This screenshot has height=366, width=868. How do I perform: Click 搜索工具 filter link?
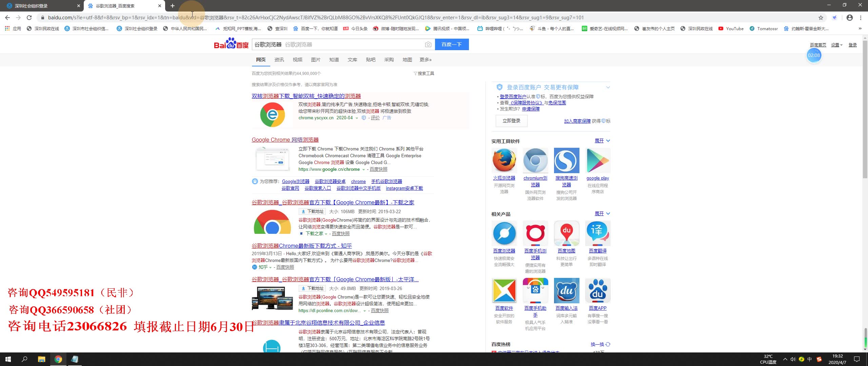point(424,74)
